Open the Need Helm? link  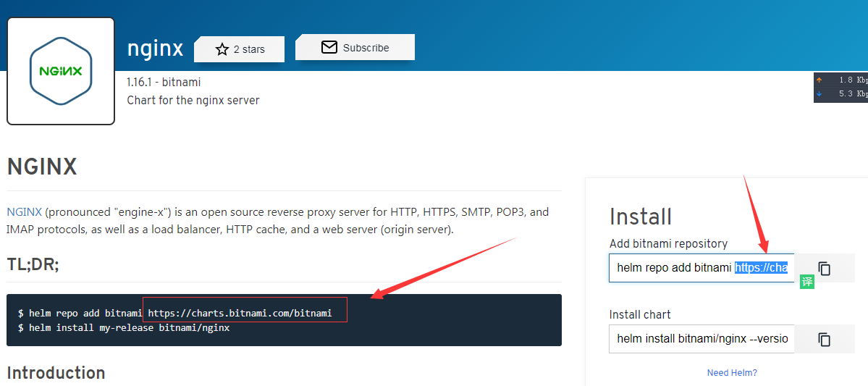[x=732, y=373]
